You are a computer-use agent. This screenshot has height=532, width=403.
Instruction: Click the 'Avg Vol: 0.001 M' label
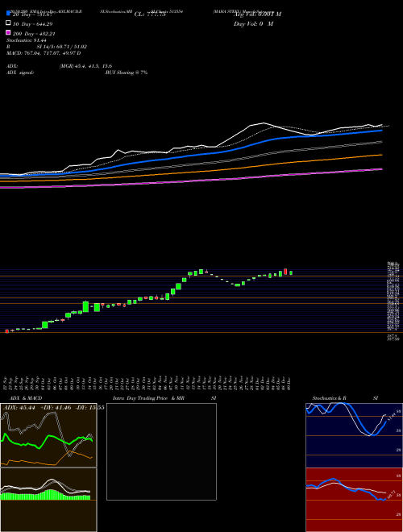tap(257, 15)
